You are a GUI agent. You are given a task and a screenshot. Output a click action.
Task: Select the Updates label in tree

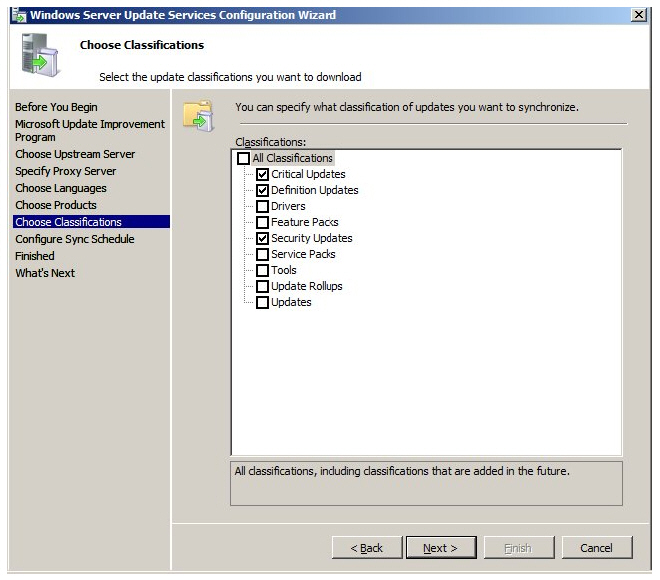[x=291, y=302]
